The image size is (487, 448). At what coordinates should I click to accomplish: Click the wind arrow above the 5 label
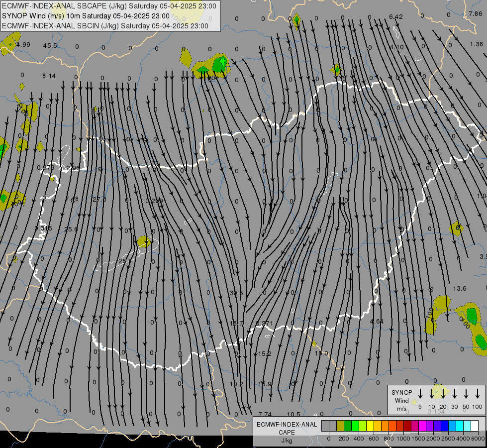tap(420, 393)
